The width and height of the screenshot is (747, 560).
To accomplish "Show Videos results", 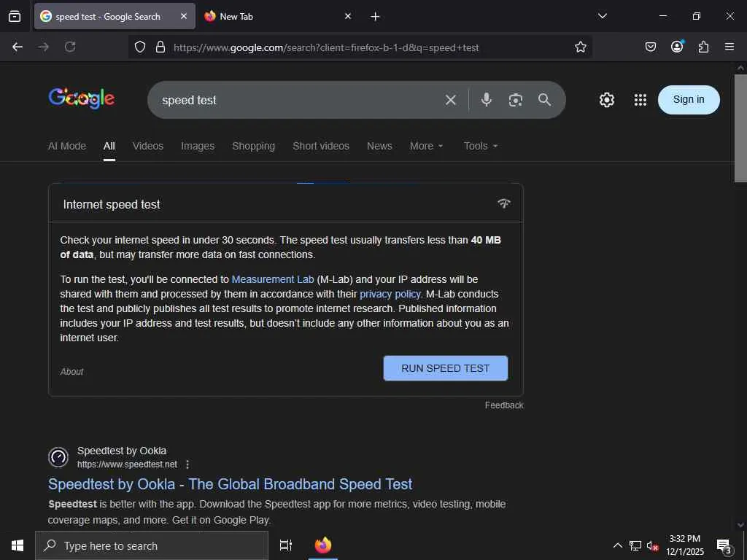I will point(147,146).
